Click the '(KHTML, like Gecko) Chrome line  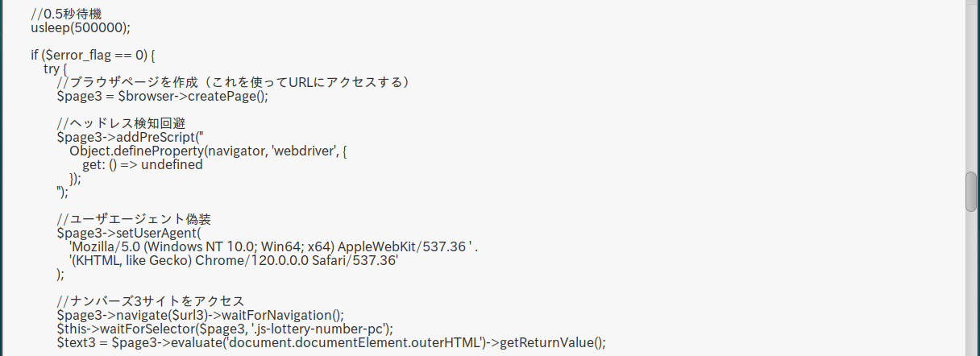tap(234, 260)
